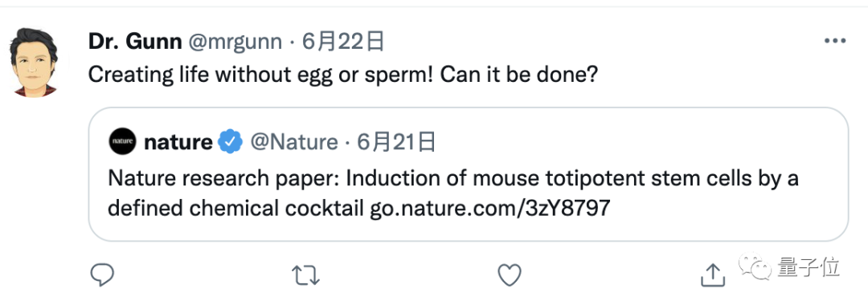Like the tweet with the heart icon
This screenshot has width=868, height=305.
tap(510, 274)
